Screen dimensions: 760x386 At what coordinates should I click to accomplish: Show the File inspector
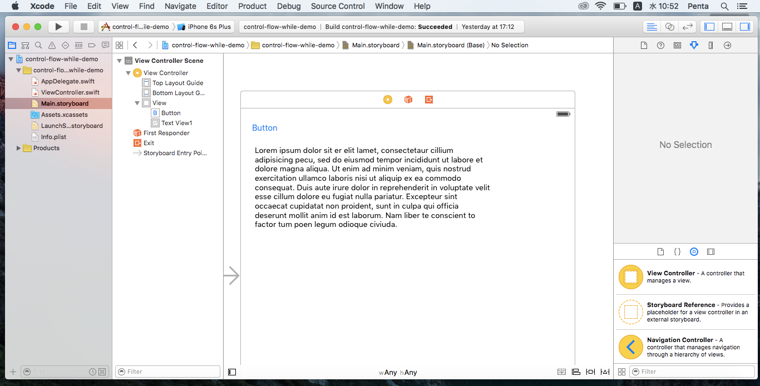[x=644, y=45]
